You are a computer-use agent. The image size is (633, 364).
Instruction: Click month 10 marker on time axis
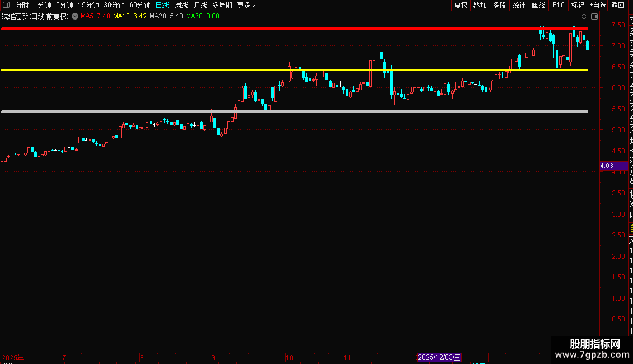pyautogui.click(x=290, y=357)
